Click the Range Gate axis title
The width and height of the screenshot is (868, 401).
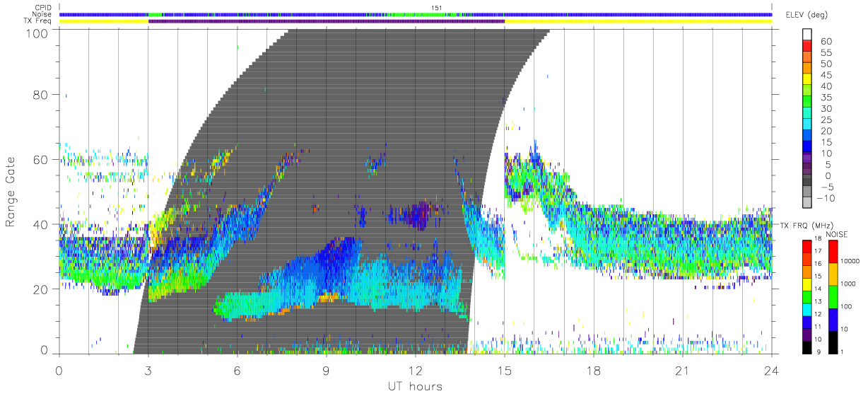11,192
